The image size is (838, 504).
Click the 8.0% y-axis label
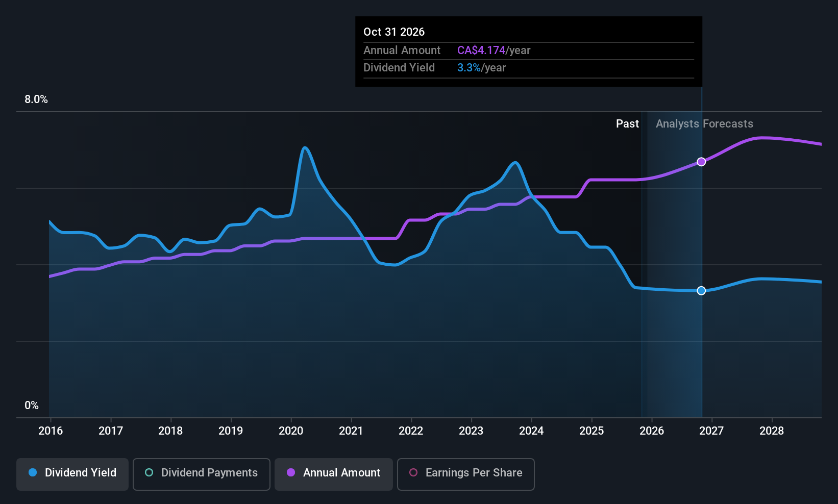click(36, 99)
